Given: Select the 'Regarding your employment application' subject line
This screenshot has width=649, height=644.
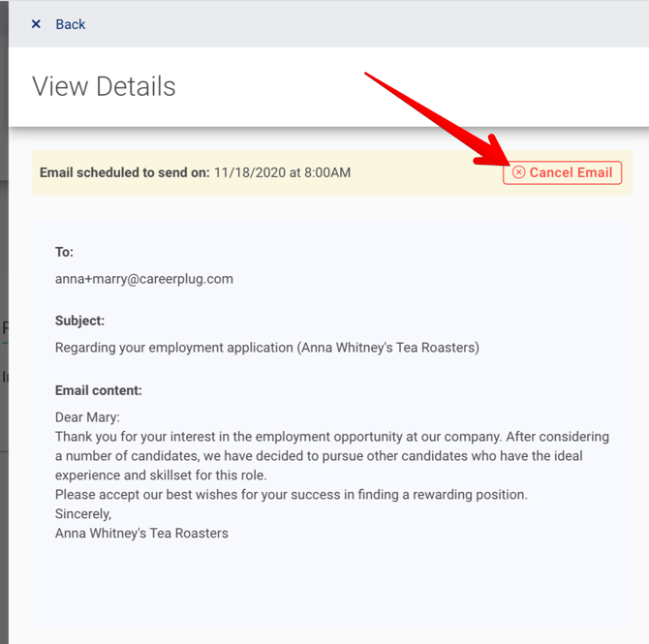Looking at the screenshot, I should click(266, 348).
